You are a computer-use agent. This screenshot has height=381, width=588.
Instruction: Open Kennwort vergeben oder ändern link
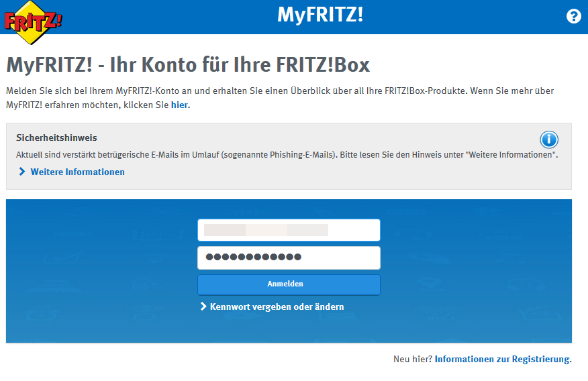tap(277, 307)
